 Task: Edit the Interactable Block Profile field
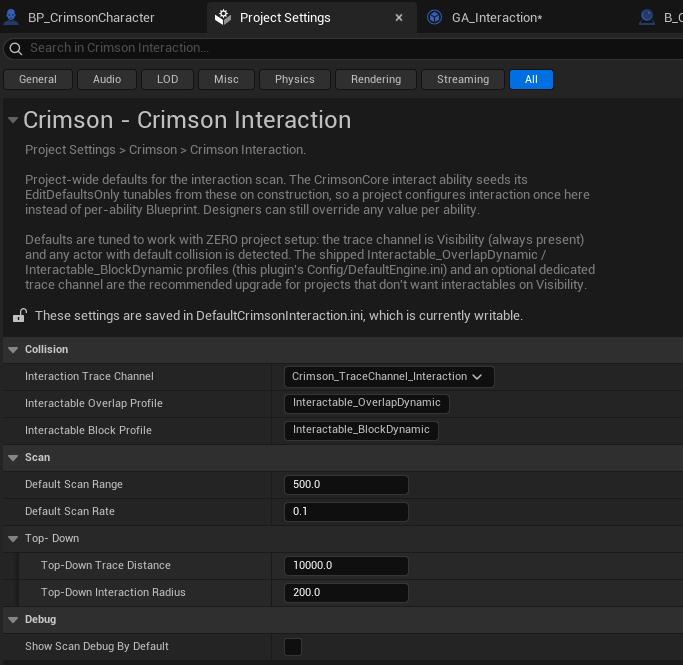coord(361,430)
